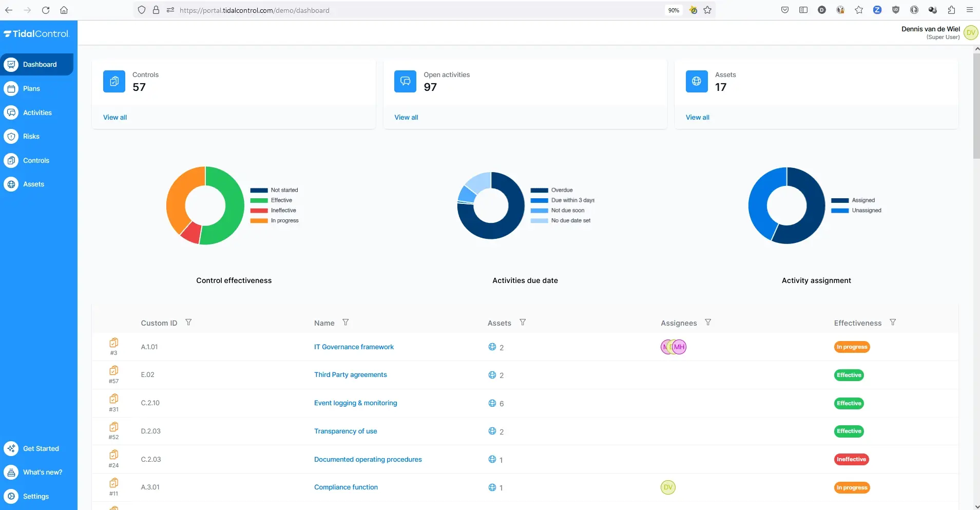Toggle Ineffective legend entry

tap(273, 211)
